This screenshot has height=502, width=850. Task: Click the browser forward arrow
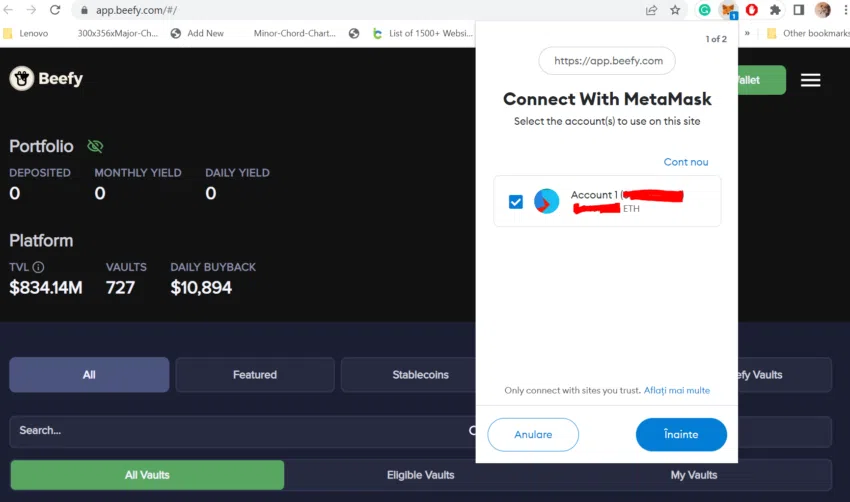point(31,10)
